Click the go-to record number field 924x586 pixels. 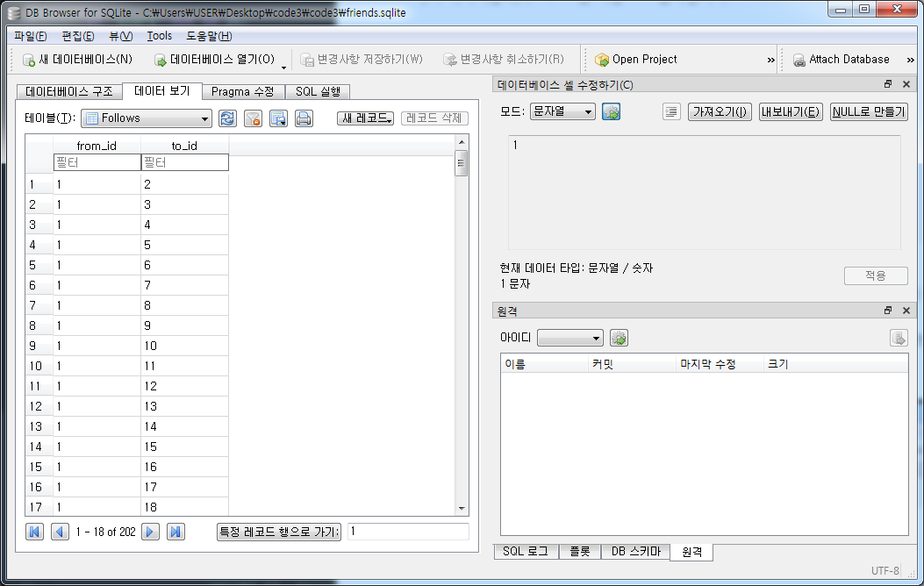pos(408,532)
